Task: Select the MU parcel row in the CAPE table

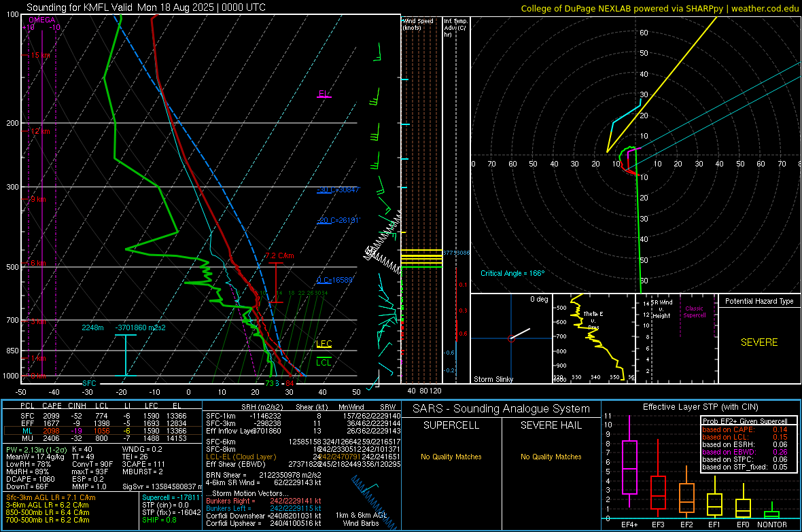Action: point(103,438)
